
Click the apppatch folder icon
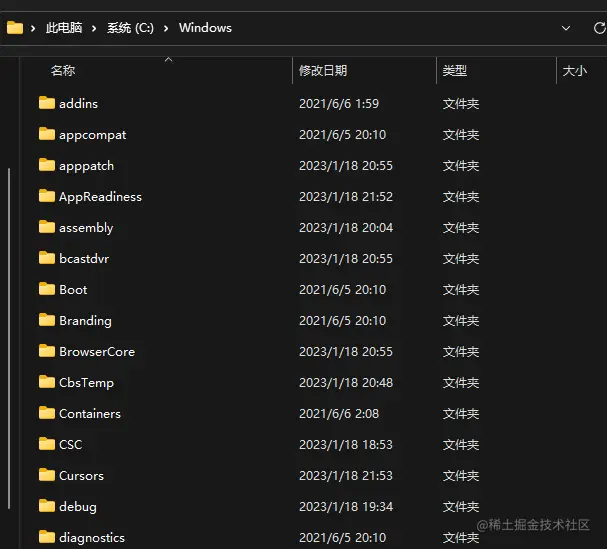[x=47, y=165]
